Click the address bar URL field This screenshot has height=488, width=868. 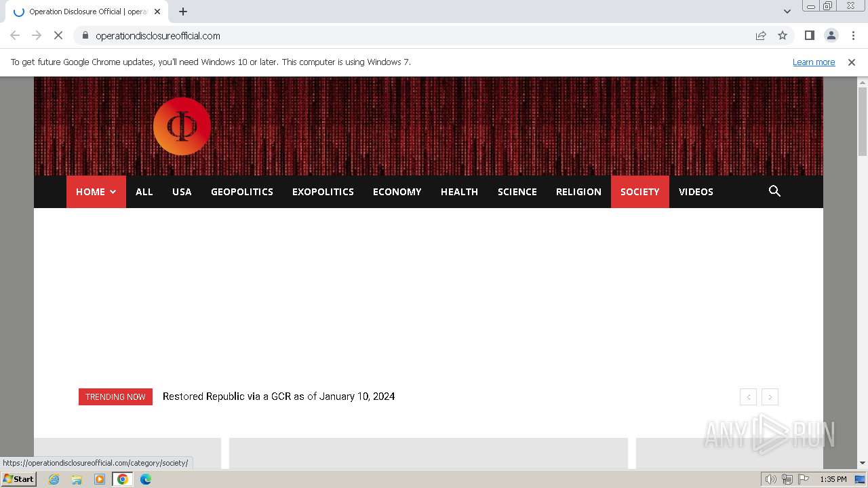click(420, 35)
